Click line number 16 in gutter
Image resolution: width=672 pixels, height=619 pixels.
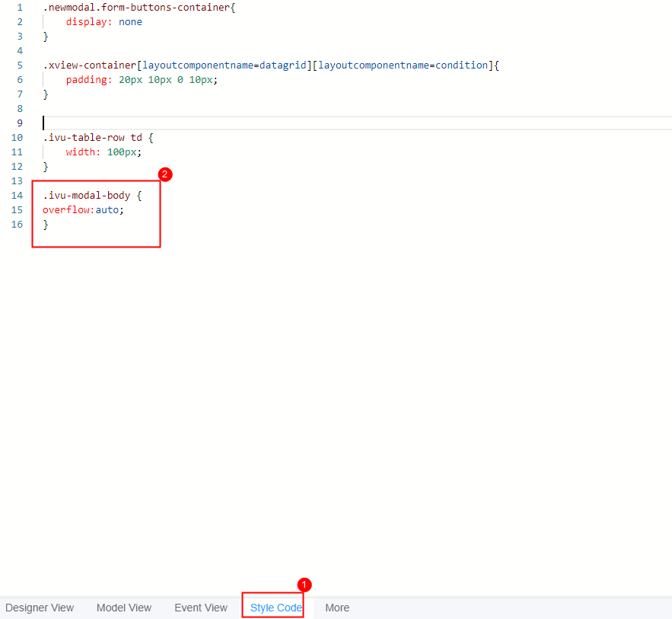[18, 224]
